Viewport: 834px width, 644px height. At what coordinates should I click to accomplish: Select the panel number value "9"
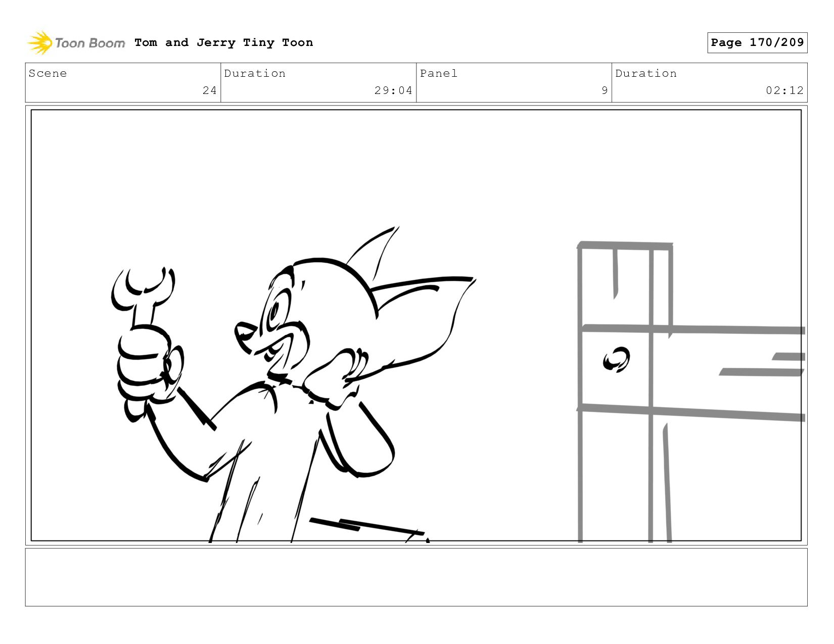pos(605,90)
